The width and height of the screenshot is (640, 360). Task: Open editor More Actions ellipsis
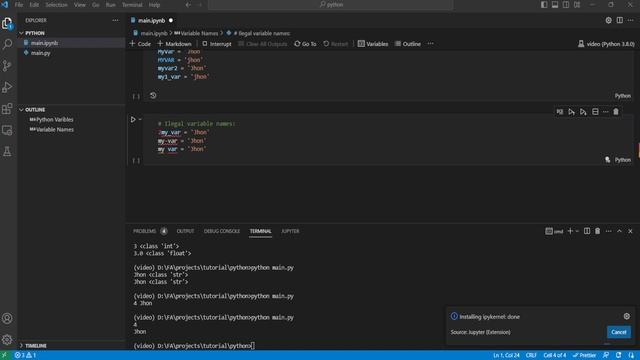pos(631,20)
